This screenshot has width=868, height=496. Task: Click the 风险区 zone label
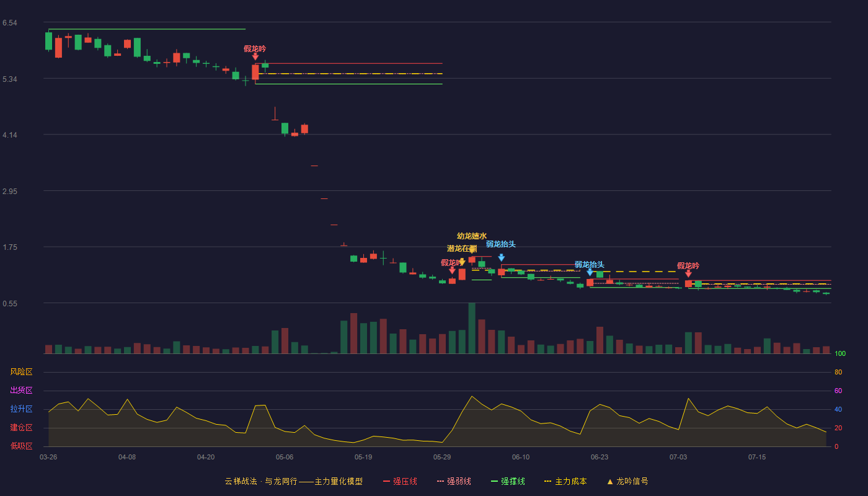(x=21, y=371)
